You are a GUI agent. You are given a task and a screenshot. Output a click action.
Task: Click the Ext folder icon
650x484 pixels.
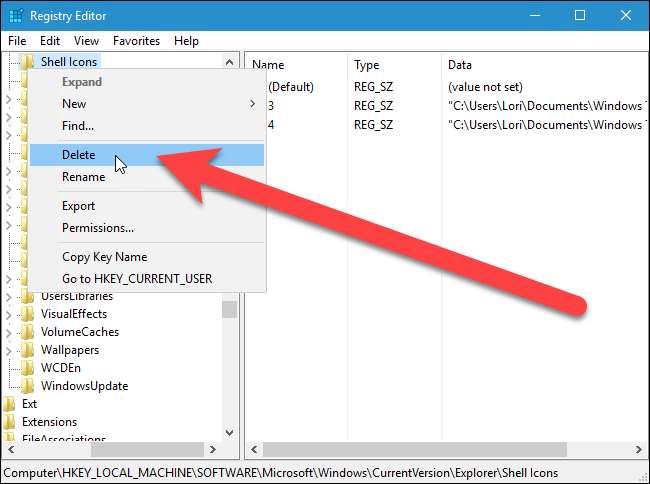point(9,404)
